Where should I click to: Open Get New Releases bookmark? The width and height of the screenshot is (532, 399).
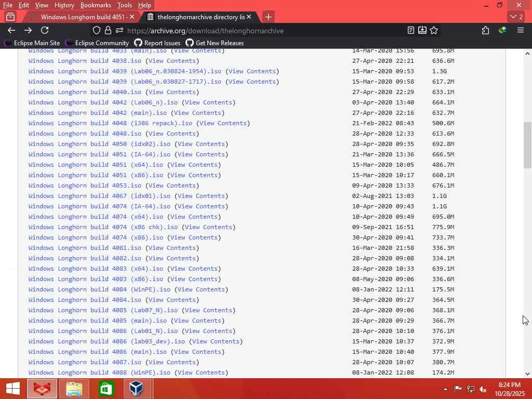pos(215,43)
